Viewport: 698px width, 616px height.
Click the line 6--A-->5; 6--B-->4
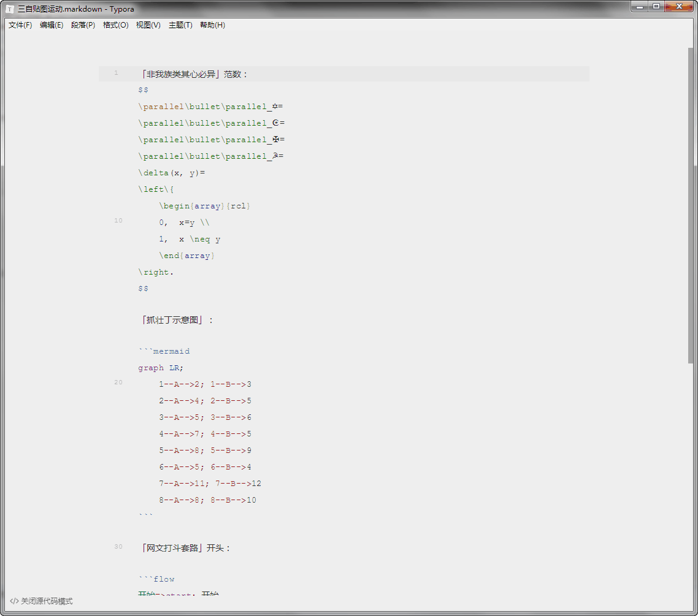205,467
